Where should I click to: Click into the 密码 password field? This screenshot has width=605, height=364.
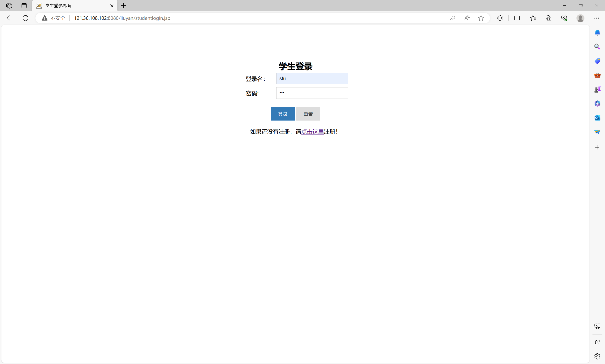(x=312, y=93)
